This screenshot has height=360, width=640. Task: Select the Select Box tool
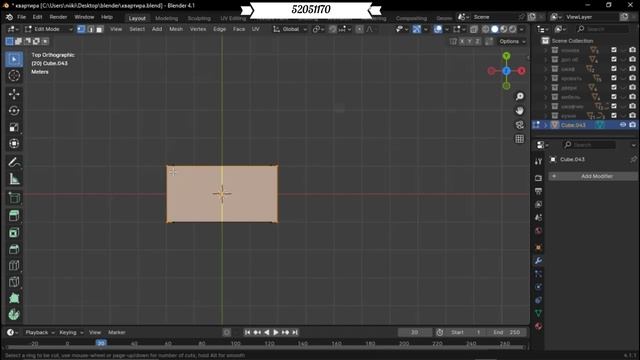(x=14, y=59)
